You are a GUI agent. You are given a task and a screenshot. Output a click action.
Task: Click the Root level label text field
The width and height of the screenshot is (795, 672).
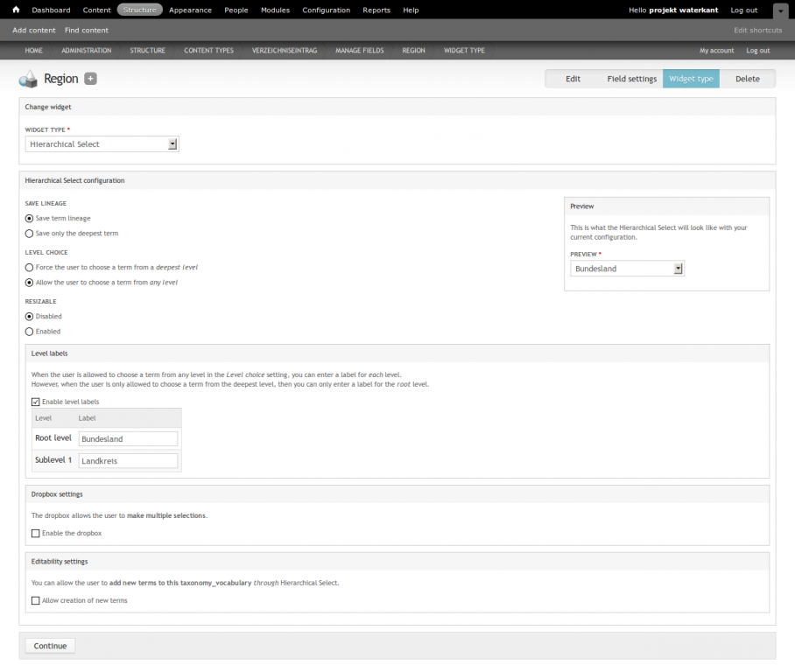coord(128,439)
